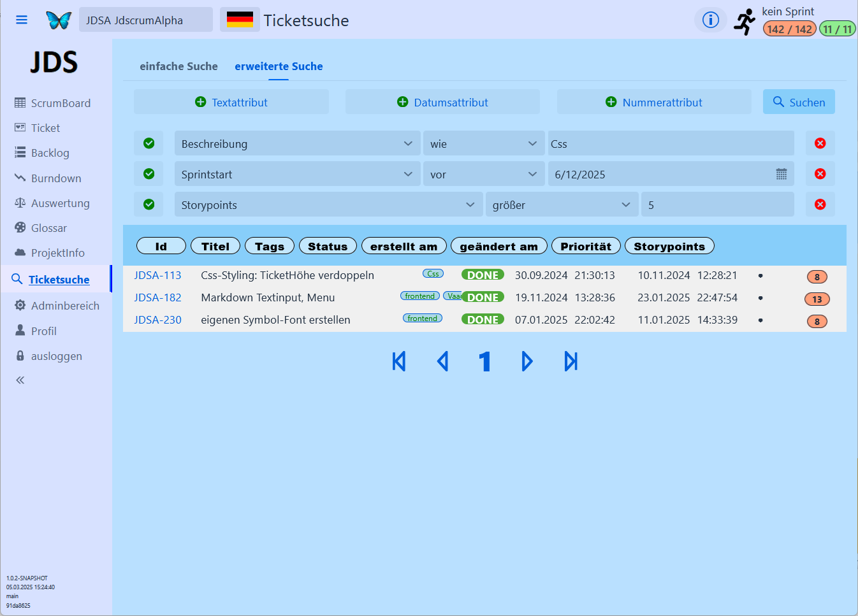The height and width of the screenshot is (616, 858).
Task: Click the blue butterfly logo
Action: [x=59, y=20]
